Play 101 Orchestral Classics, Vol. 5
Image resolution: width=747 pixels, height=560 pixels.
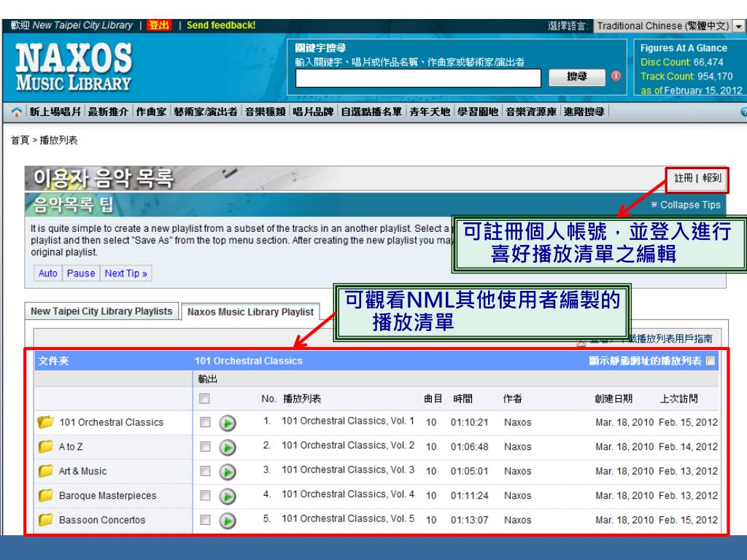pos(228,521)
